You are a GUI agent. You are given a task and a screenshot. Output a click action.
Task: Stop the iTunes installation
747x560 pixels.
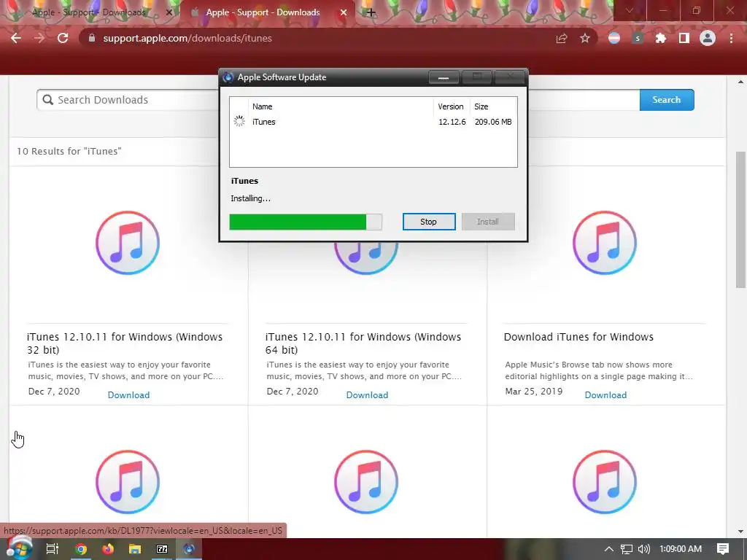429,222
